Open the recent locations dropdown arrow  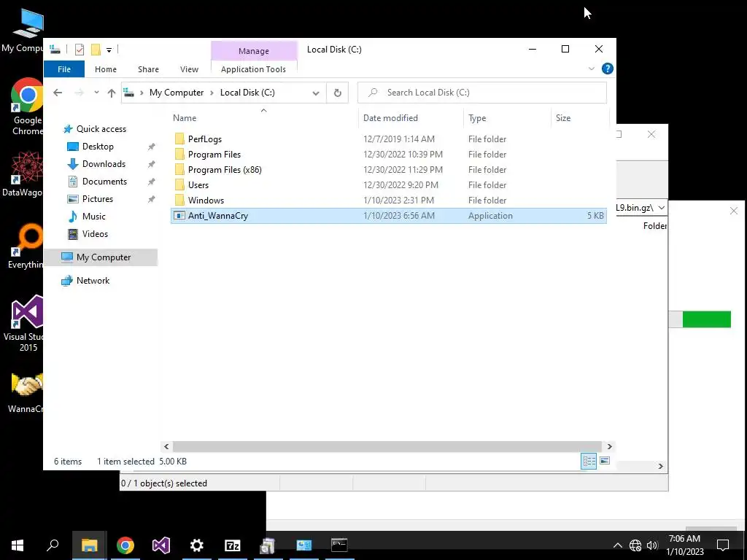[x=97, y=93]
